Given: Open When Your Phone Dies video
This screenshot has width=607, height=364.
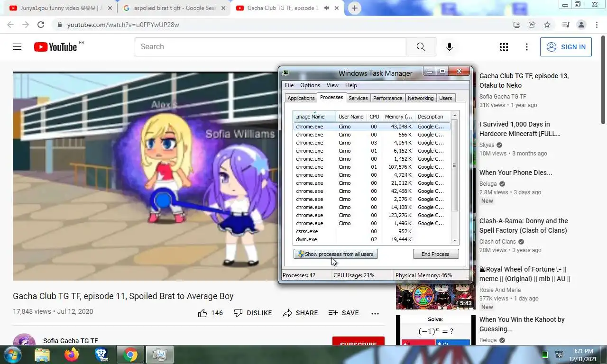Looking at the screenshot, I should [x=516, y=173].
